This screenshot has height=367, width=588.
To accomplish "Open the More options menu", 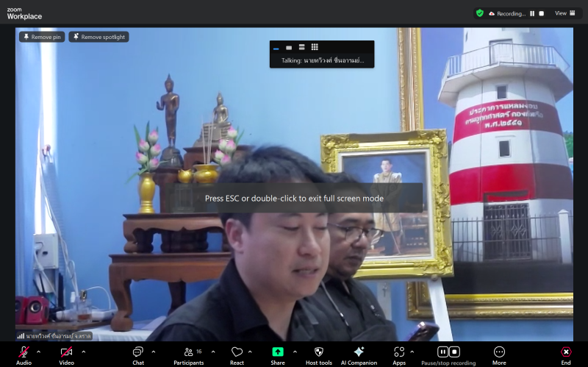I will click(x=499, y=352).
